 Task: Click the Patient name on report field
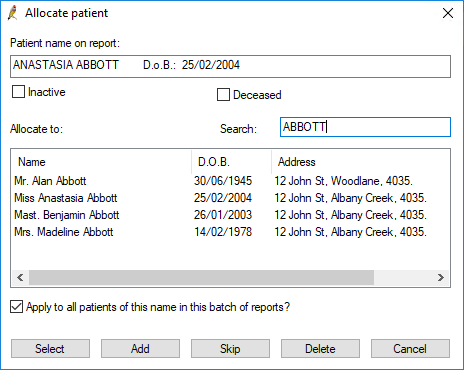(x=230, y=66)
